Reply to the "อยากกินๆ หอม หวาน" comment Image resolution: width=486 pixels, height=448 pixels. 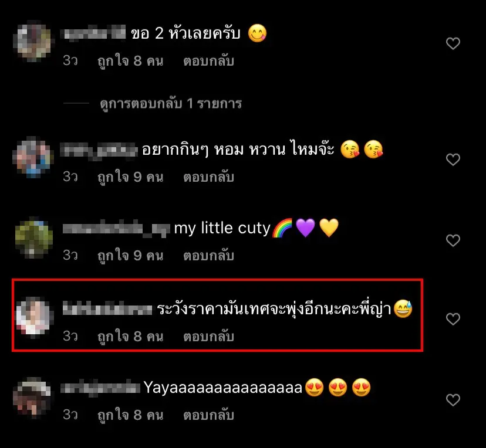pyautogui.click(x=208, y=177)
